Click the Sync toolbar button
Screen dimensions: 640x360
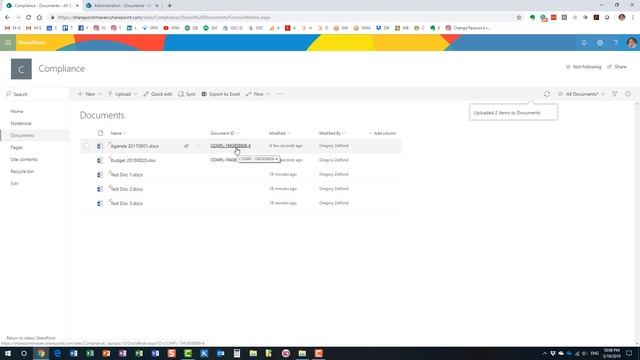point(187,94)
